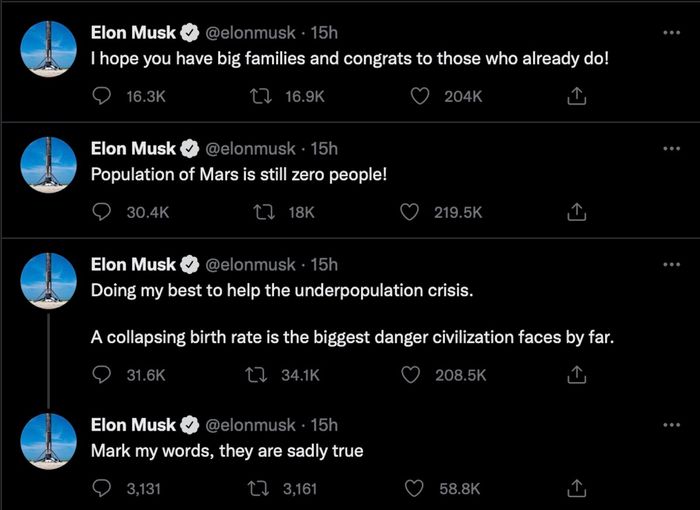Screen dimensions: 700x510
Task: Retweet the Mars tweet showing 18K
Action: click(263, 212)
